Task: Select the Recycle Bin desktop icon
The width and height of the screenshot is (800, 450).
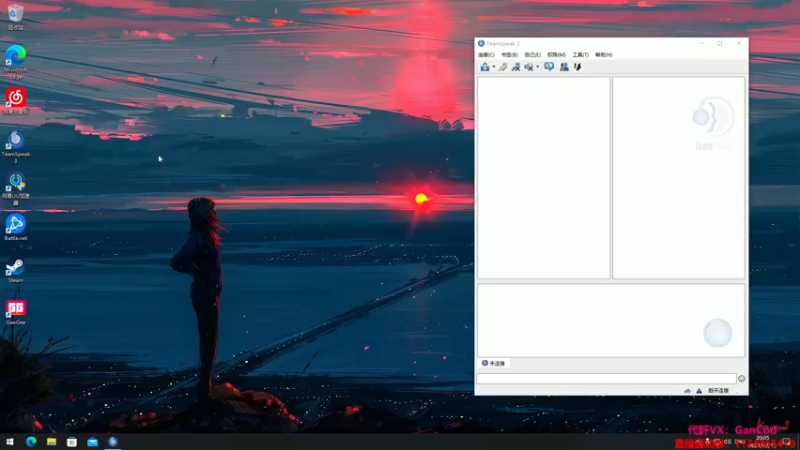Action: pyautogui.click(x=15, y=17)
